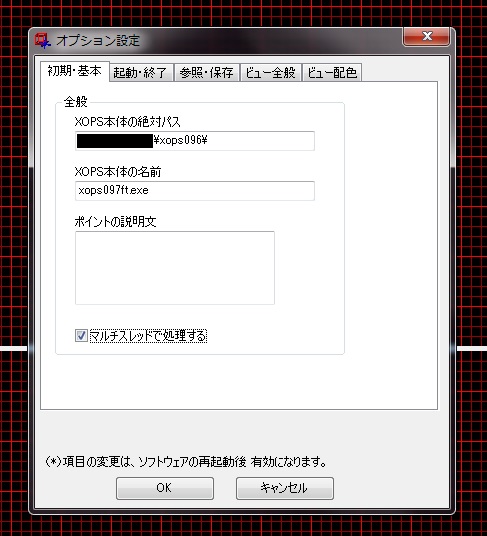Click the restart notice text at bottom

click(x=186, y=462)
